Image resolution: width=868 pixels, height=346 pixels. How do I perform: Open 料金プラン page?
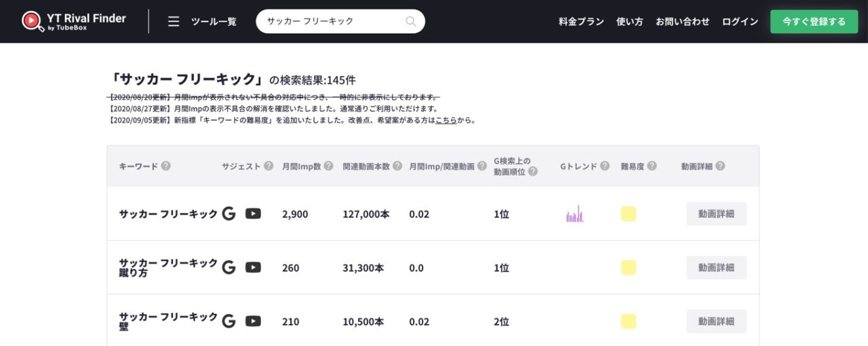click(581, 22)
